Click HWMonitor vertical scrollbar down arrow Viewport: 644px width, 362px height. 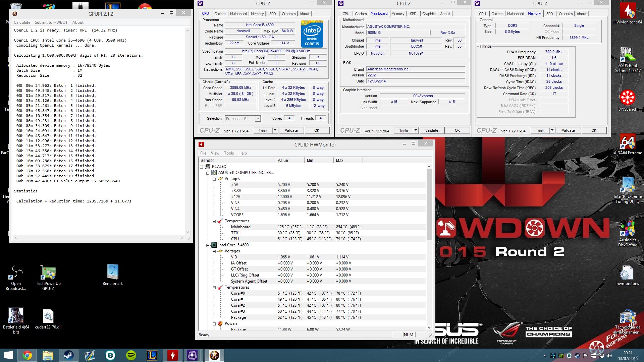click(429, 328)
